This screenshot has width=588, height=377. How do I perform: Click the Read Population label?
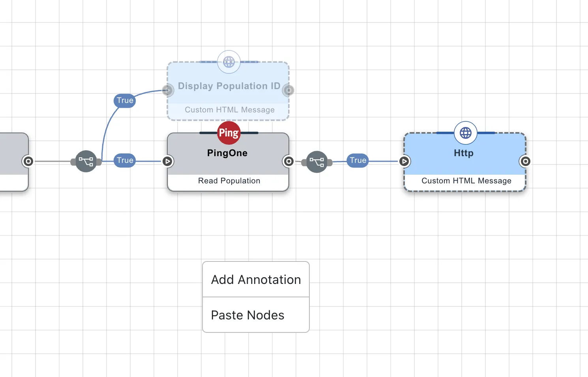tap(229, 181)
